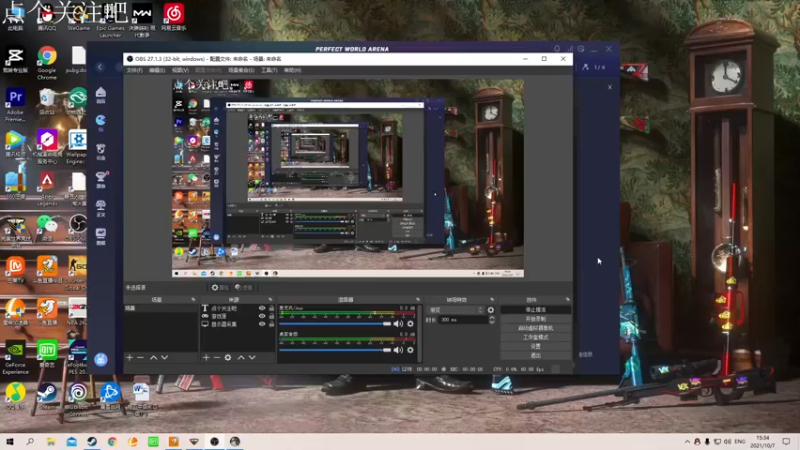
Task: Pop out the Scenes dock panel
Action: (193, 299)
